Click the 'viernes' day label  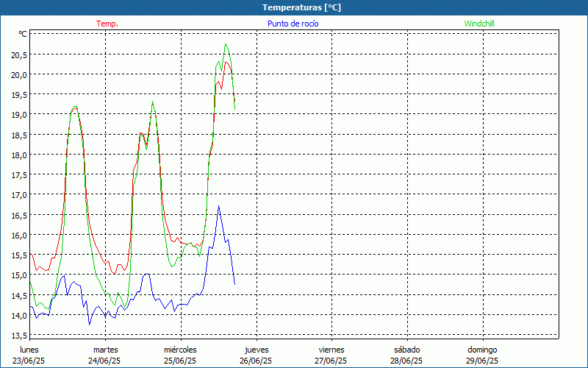[331, 350]
